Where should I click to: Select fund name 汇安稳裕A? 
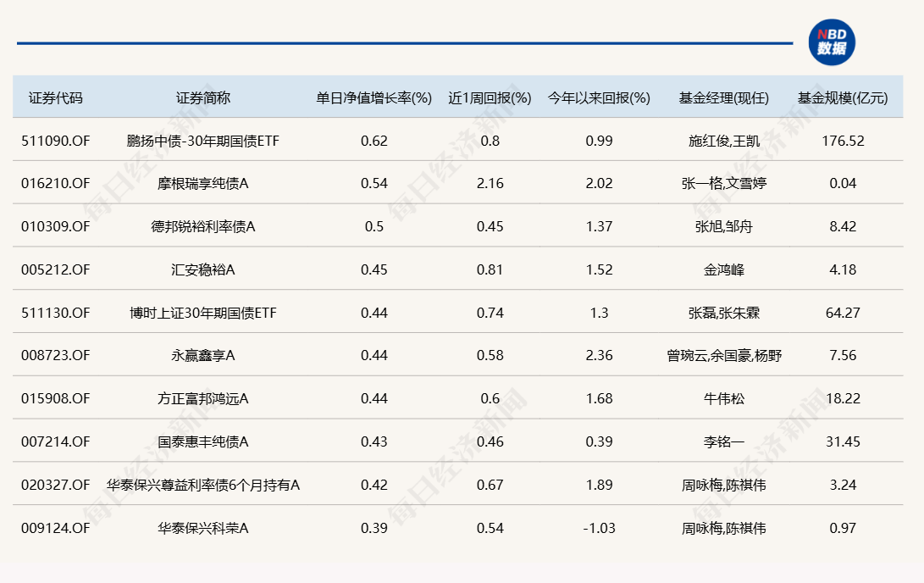202,269
